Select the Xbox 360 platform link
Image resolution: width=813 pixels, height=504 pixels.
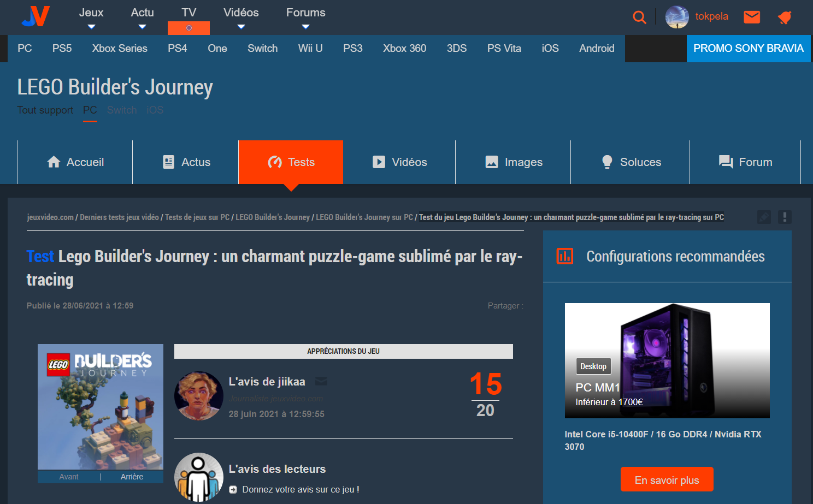(x=405, y=49)
